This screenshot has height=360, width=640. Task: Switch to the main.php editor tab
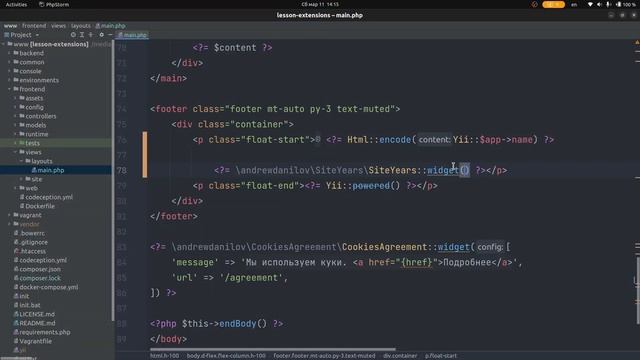click(132, 35)
